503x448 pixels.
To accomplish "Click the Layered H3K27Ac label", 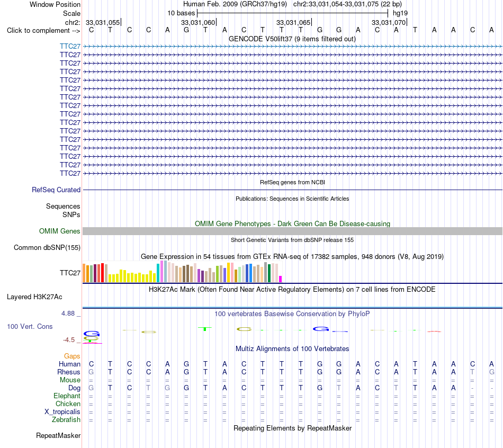I will [x=34, y=297].
